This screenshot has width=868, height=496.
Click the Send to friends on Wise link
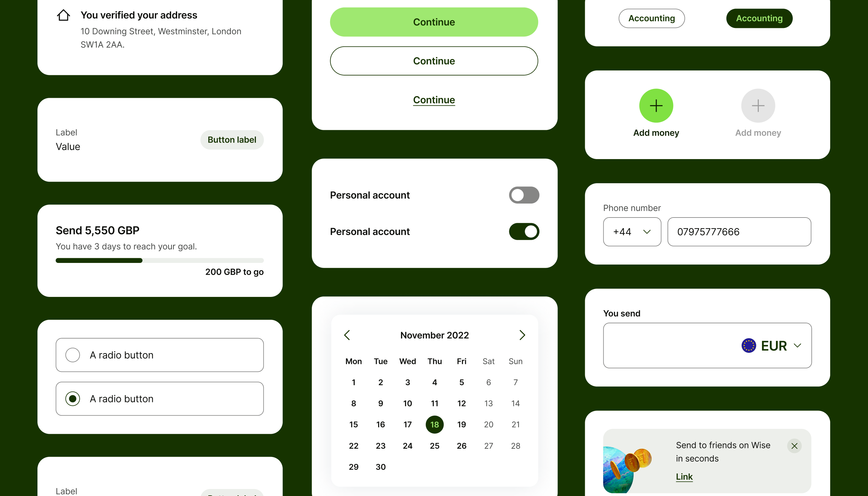coord(684,476)
